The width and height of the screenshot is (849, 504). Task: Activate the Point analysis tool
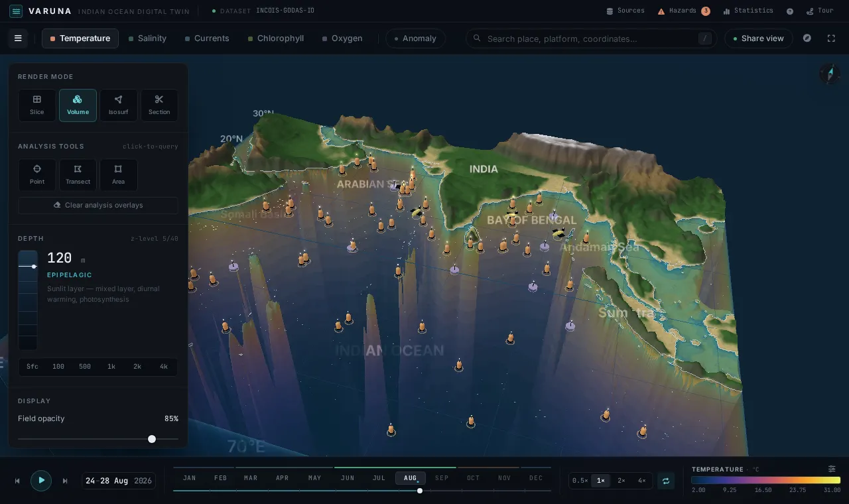37,175
